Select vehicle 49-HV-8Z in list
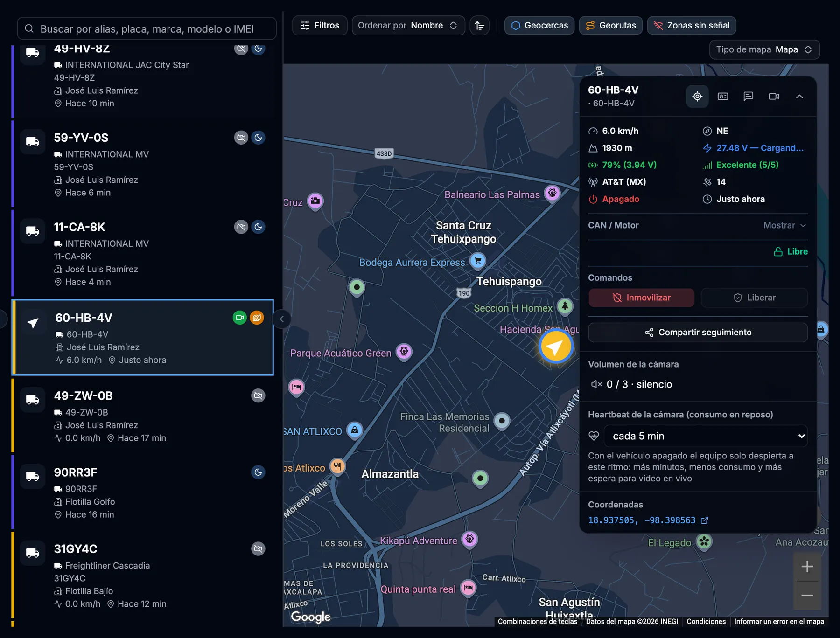840x638 pixels. [142, 81]
